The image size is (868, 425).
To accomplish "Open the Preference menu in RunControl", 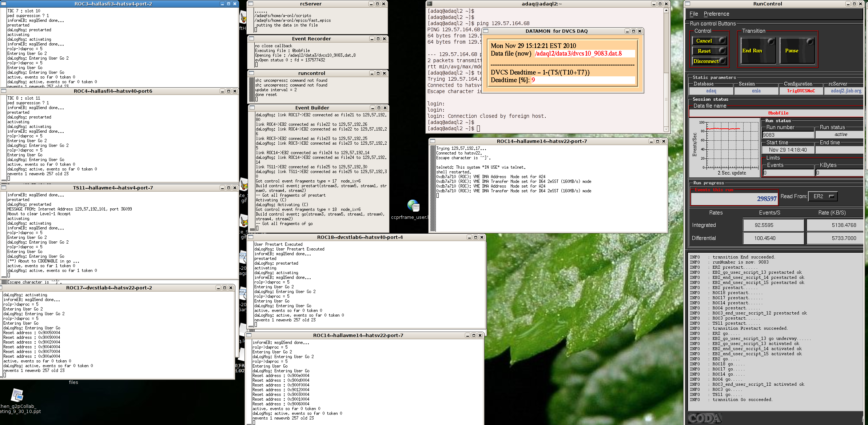I will [716, 14].
